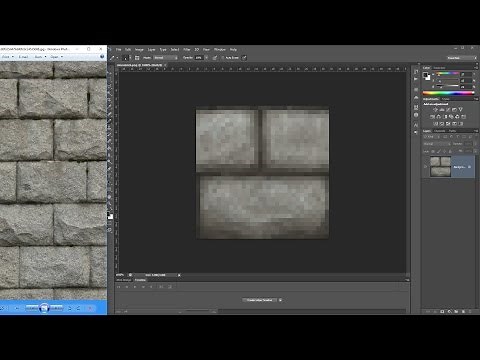Screen dimensions: 480x360
Task: Add a Brightness/Contrast adjustment
Action: 436,109
